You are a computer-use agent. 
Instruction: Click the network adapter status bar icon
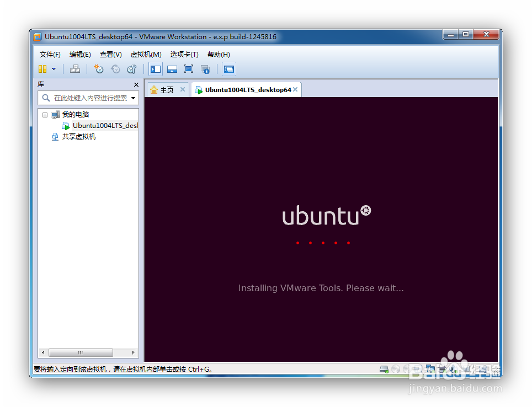click(x=430, y=369)
